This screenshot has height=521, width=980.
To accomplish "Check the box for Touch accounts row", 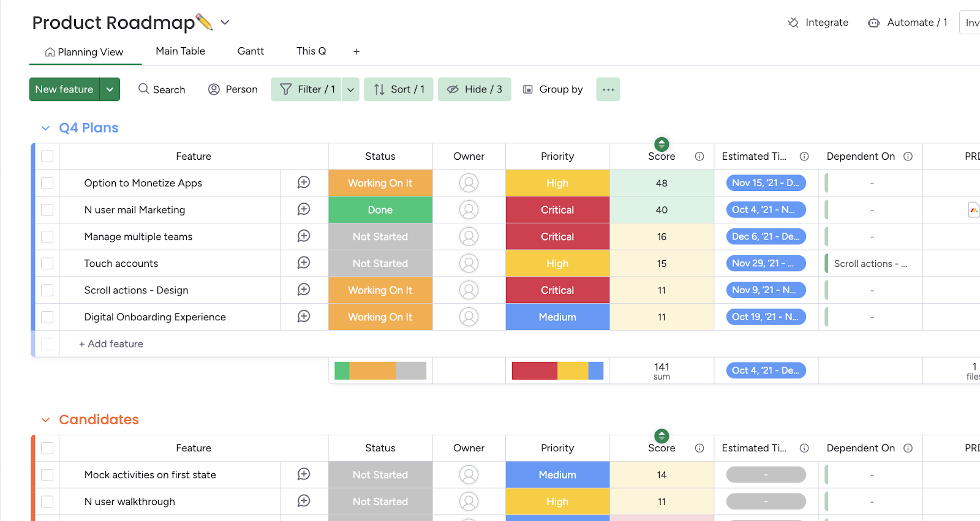I will point(47,263).
